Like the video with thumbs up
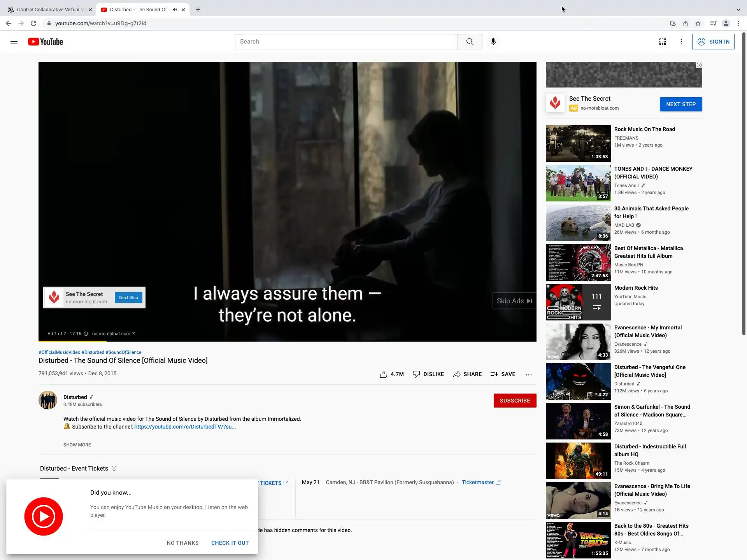This screenshot has height=560, width=747. 384,374
